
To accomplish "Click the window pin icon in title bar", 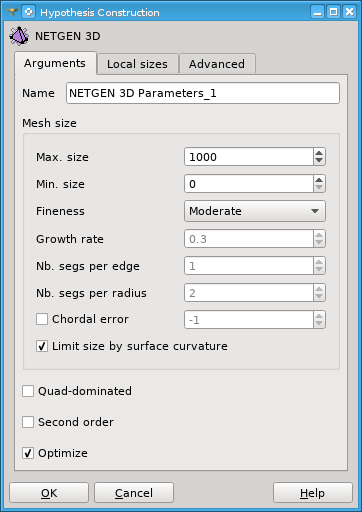I will [x=12, y=12].
